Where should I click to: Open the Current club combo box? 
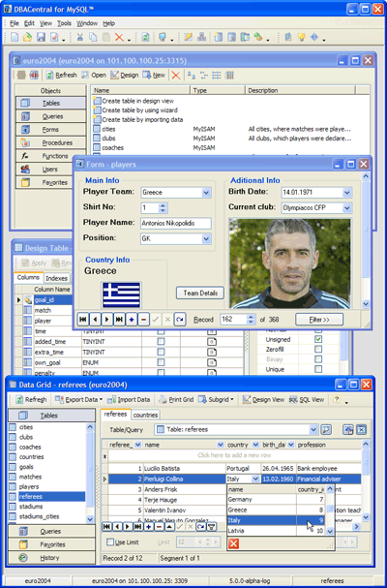(347, 207)
